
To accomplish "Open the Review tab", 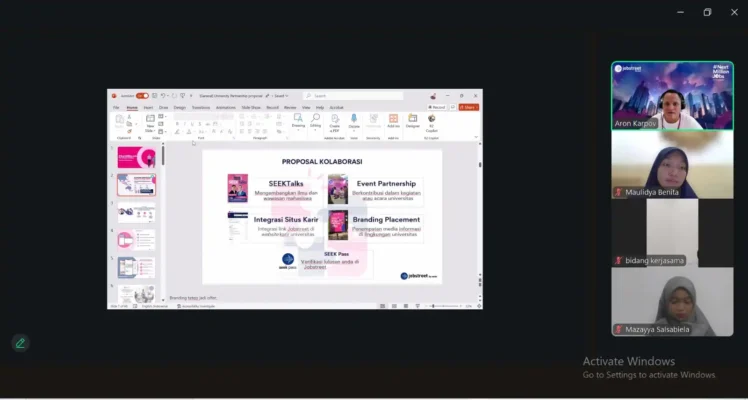I will tap(290, 108).
